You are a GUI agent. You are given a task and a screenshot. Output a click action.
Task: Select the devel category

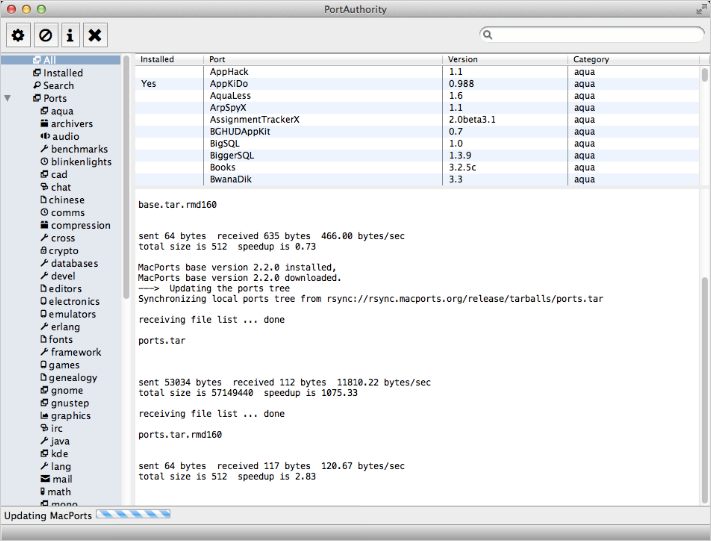(x=58, y=276)
